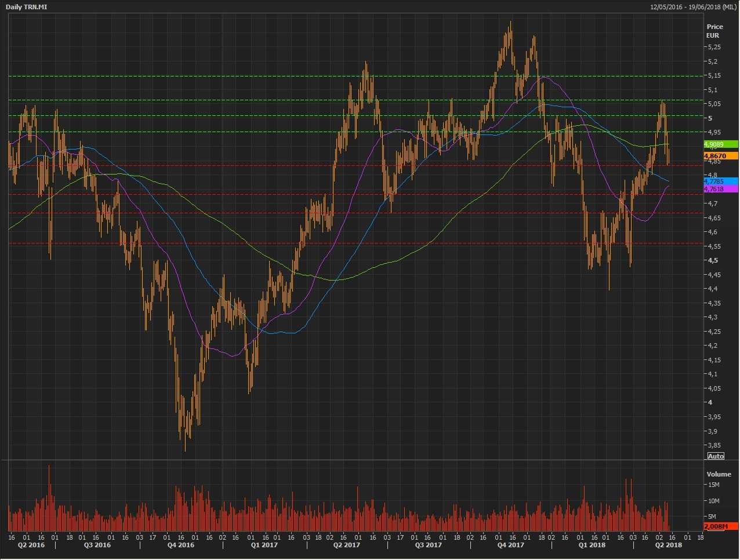Click the Price EUR axis label

(714, 31)
